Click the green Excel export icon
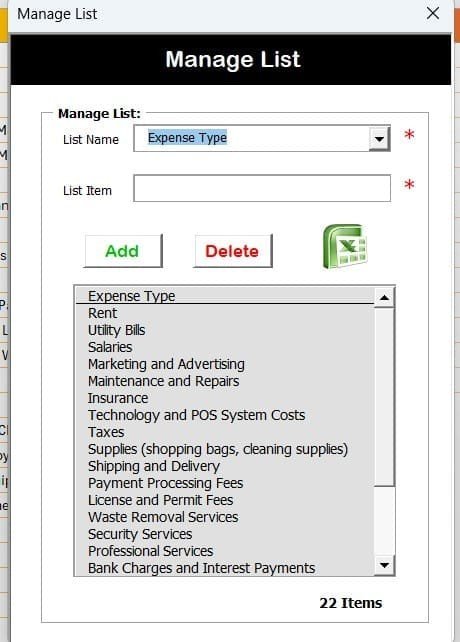The height and width of the screenshot is (642, 460). point(345,246)
